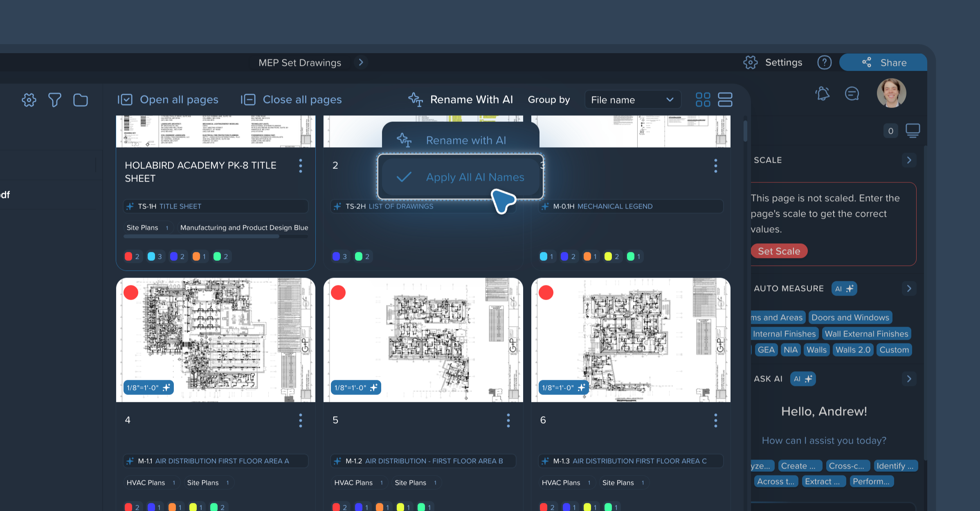980x511 pixels.
Task: Click the help question mark icon
Action: tap(824, 63)
